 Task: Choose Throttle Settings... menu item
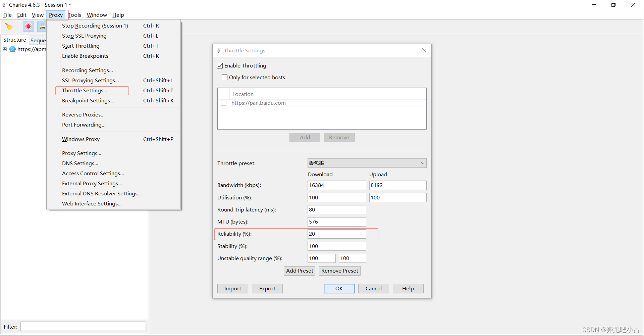pos(114,91)
